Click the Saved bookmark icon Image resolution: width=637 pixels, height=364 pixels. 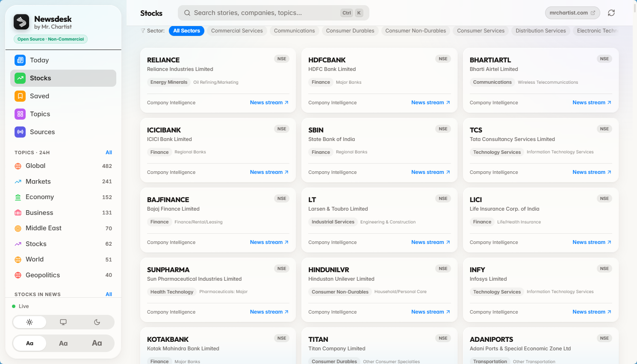tap(20, 96)
